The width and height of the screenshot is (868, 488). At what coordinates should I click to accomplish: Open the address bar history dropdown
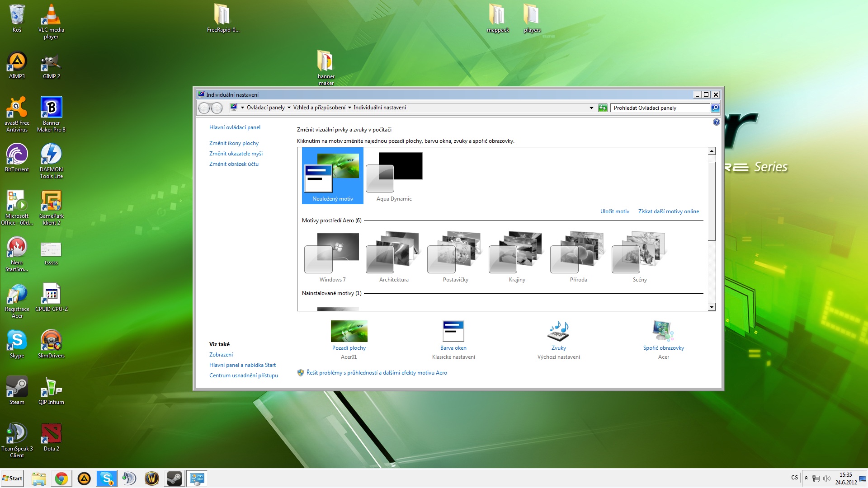(x=591, y=108)
